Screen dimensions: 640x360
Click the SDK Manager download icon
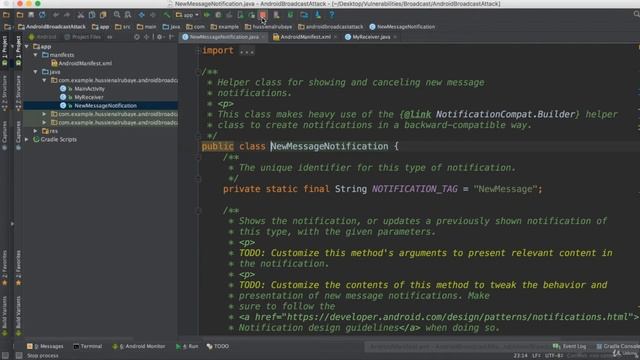(x=318, y=15)
